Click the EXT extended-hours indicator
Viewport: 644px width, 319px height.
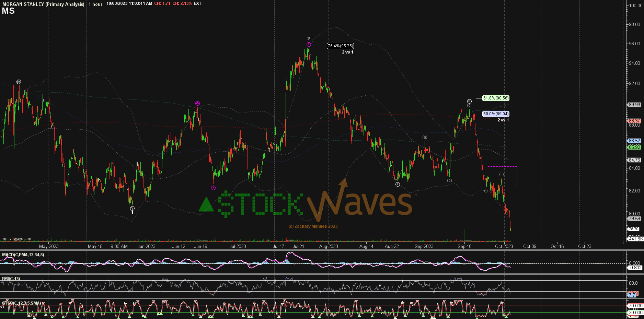(197, 3)
